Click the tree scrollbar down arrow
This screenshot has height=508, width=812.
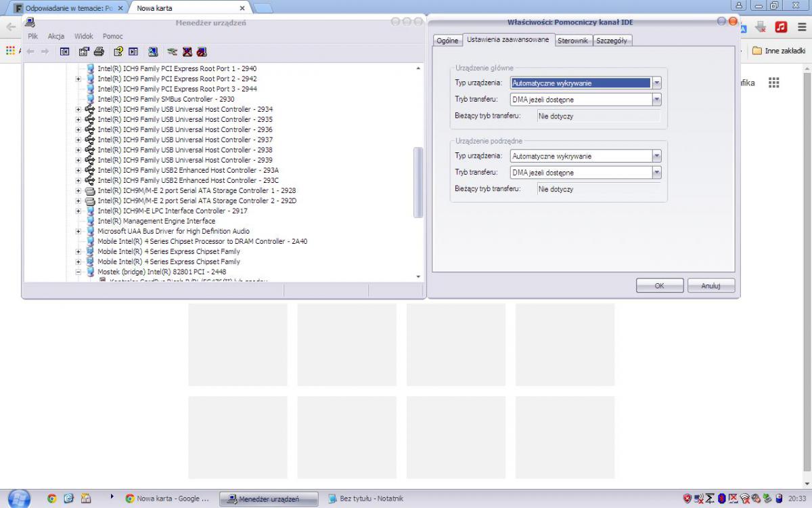[x=418, y=276]
